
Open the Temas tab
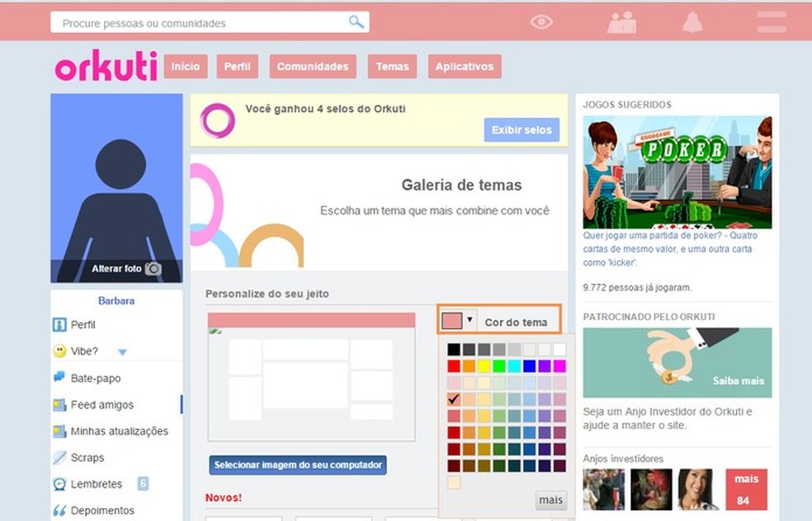click(392, 66)
